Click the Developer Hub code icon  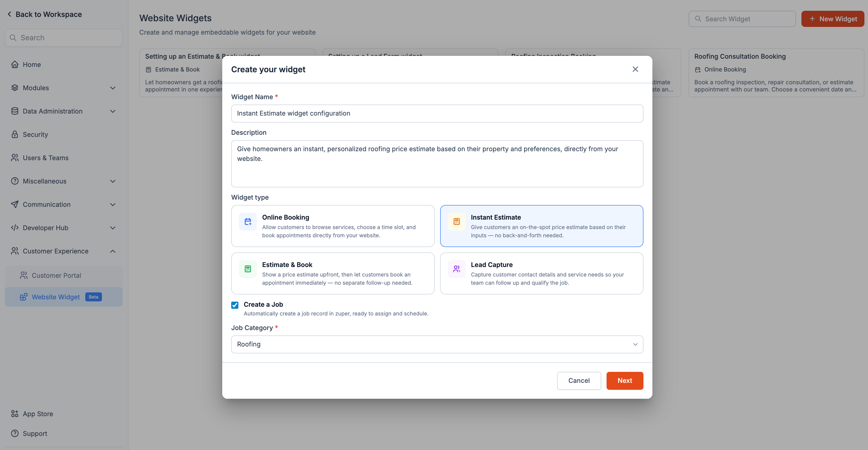(15, 228)
